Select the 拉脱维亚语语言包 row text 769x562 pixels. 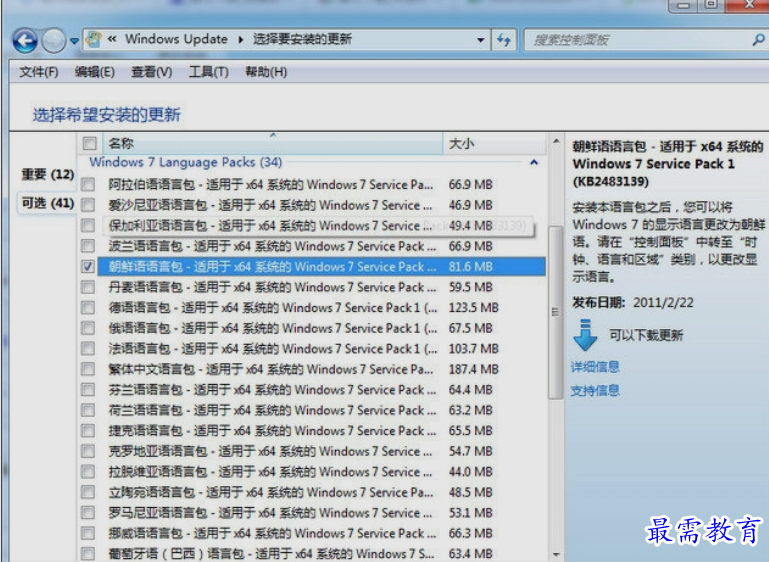271,472
